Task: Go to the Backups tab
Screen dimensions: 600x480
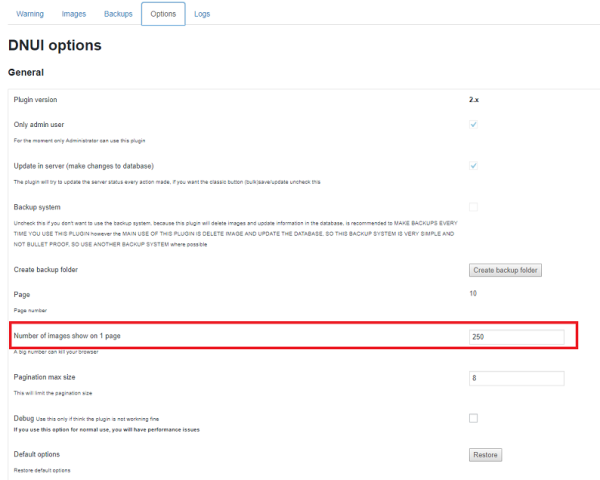Action: 118,15
